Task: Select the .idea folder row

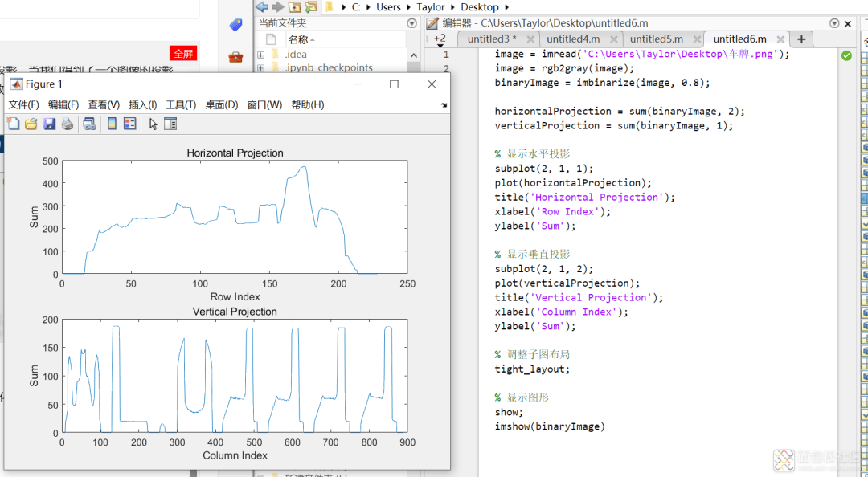Action: coord(332,55)
